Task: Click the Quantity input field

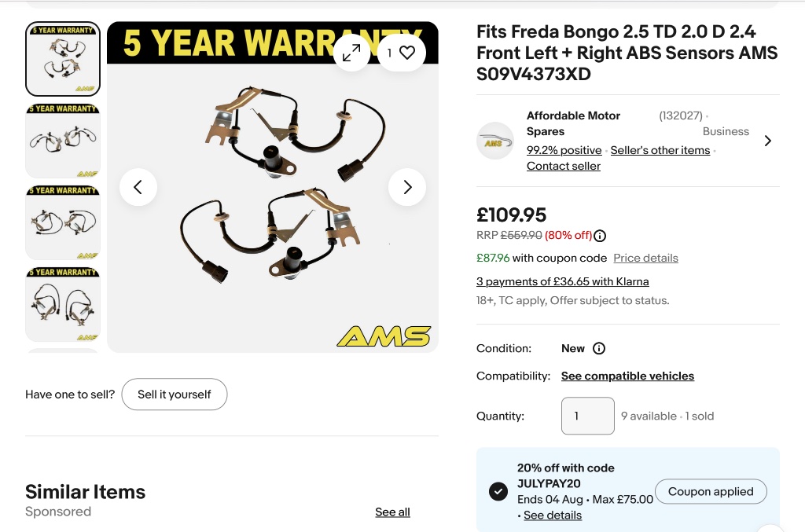Action: pos(587,416)
